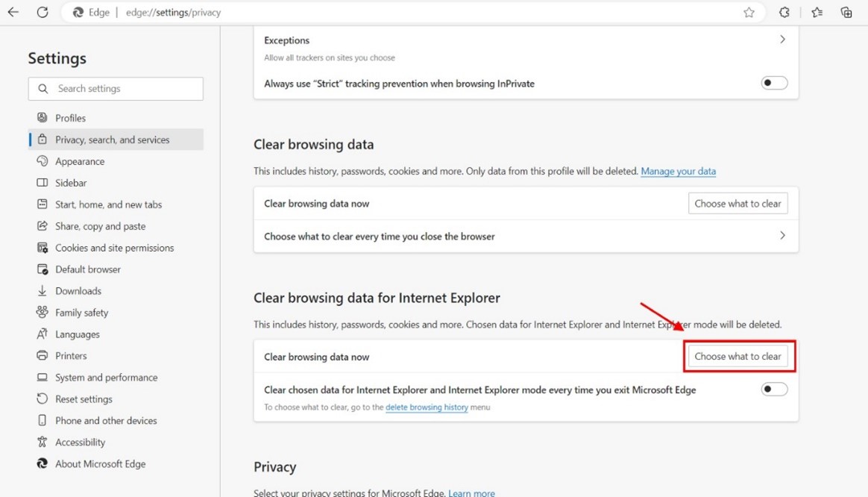
Task: Click the Downloads arrow icon
Action: (42, 291)
